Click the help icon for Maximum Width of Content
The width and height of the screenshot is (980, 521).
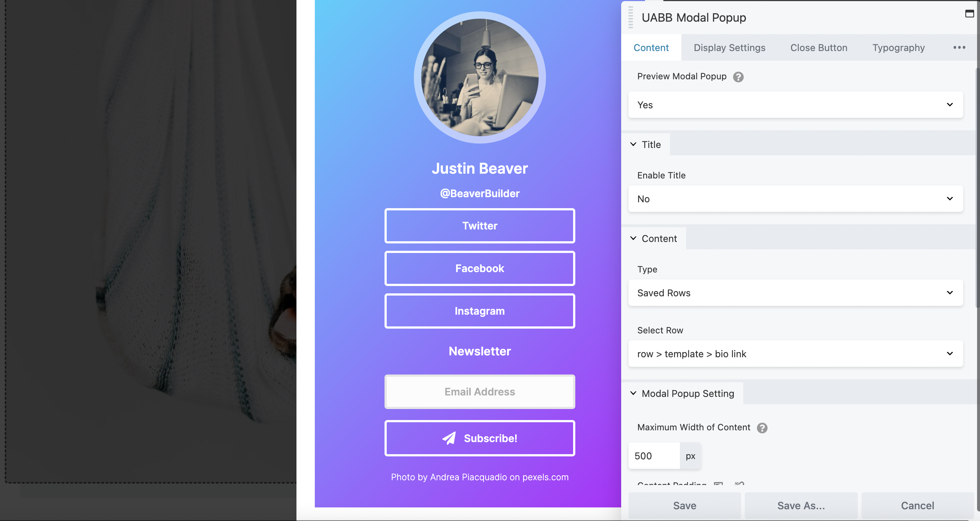coord(762,428)
